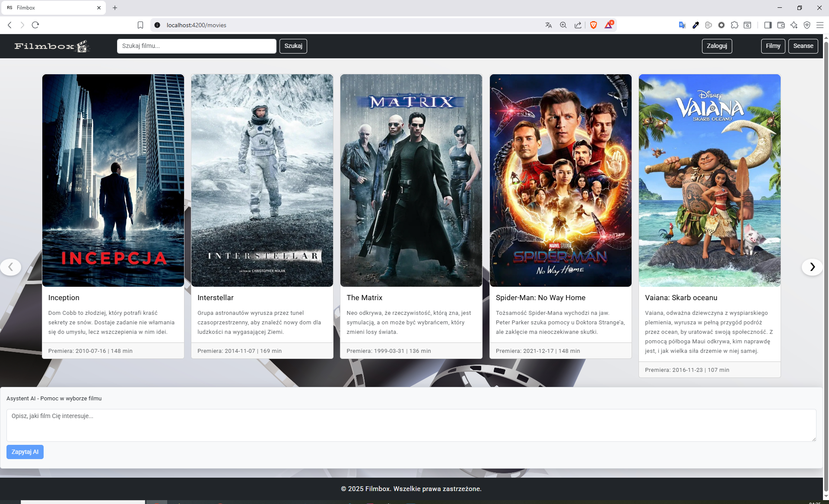The image size is (829, 504).
Task: Open the Brave Rewards triangle icon
Action: pos(609,25)
